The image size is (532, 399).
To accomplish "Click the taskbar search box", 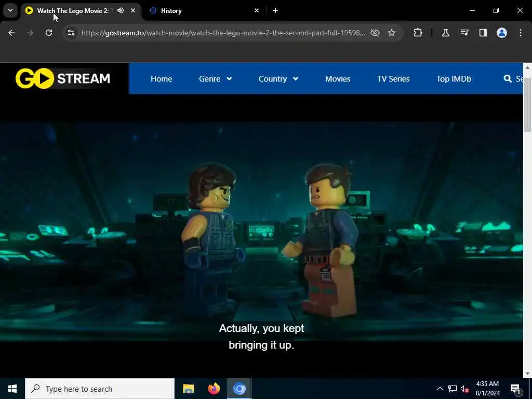I will coord(100,389).
